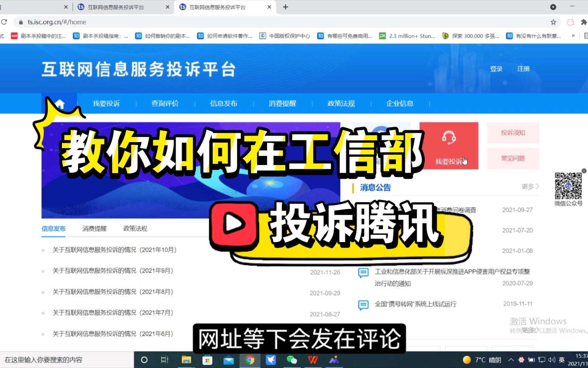
Task: Open WPS Office from taskbar
Action: [313, 360]
